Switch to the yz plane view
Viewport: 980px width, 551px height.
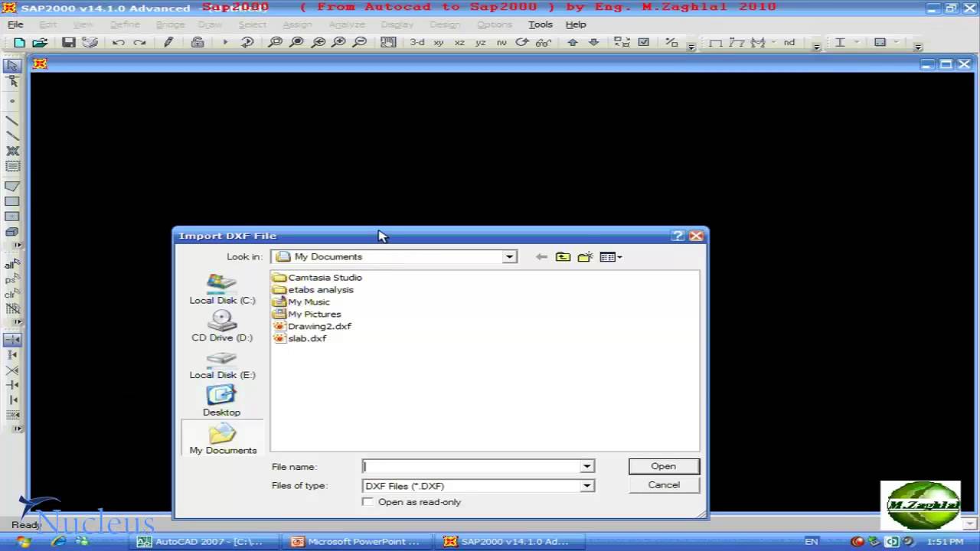pyautogui.click(x=480, y=43)
